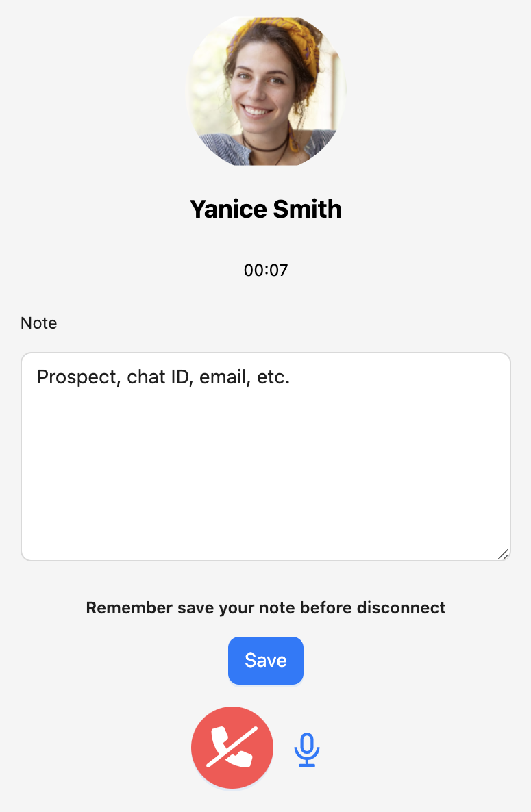Click the caller name Yanice Smith
The width and height of the screenshot is (531, 812).
pos(266,209)
